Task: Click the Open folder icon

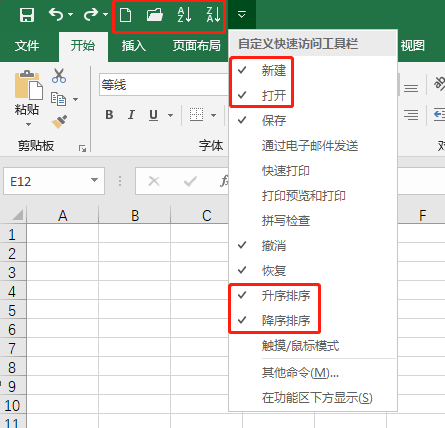Action: pos(155,15)
